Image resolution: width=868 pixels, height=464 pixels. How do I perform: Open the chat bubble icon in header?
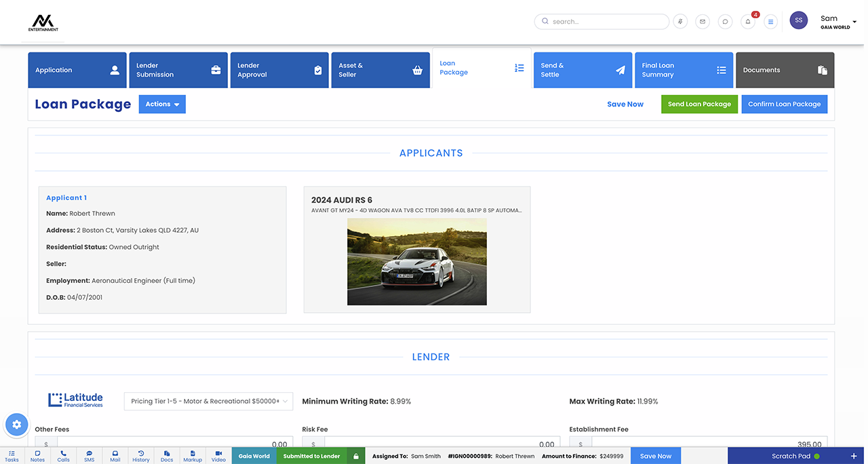[x=725, y=21]
